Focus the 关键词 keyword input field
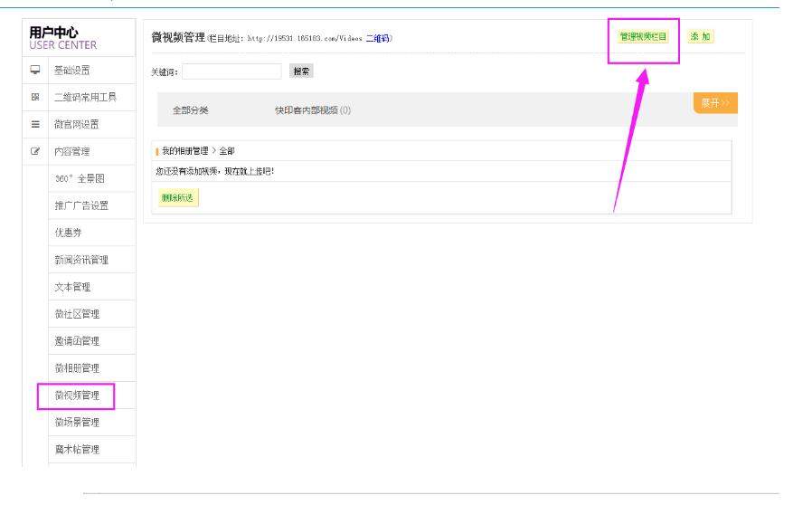812x505 pixels. [x=231, y=71]
